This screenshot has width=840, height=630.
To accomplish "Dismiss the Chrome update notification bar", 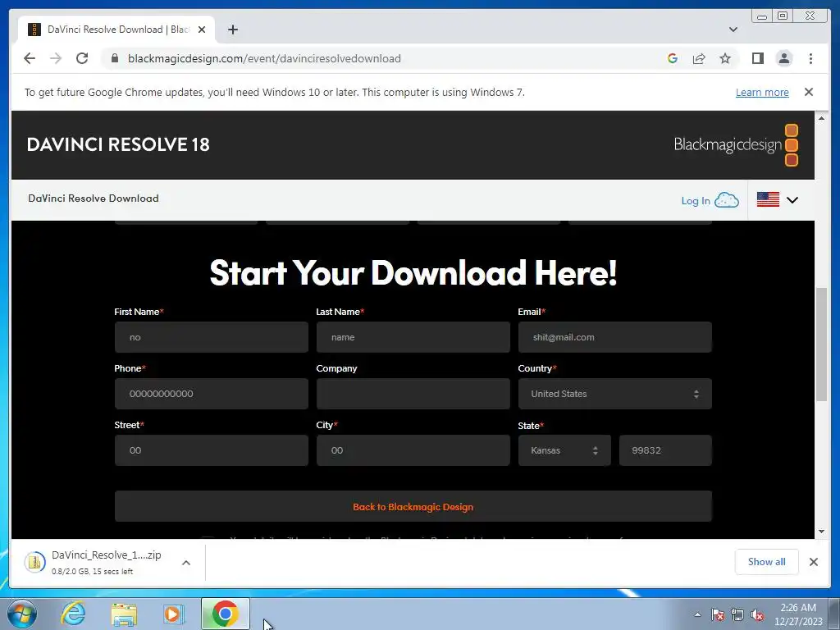I will tap(809, 92).
